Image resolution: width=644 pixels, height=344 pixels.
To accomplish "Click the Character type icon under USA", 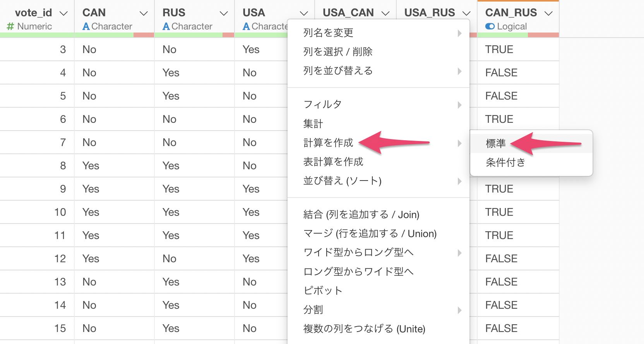I will (246, 26).
